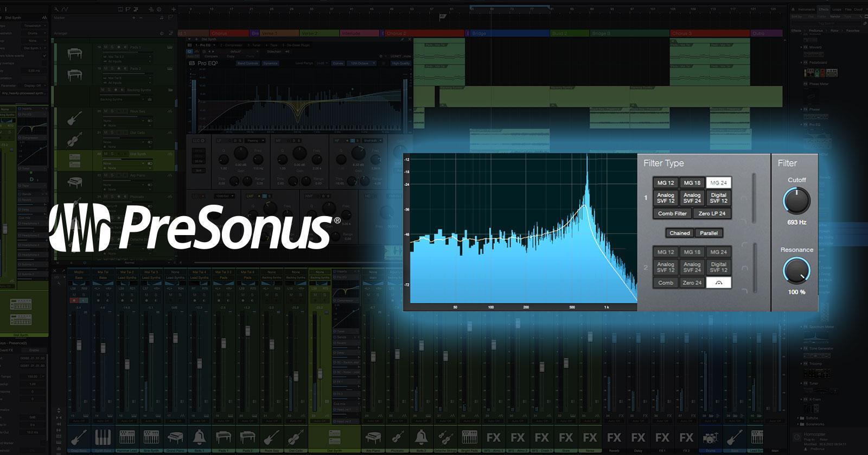Switch filter routing to Parallel

click(709, 233)
